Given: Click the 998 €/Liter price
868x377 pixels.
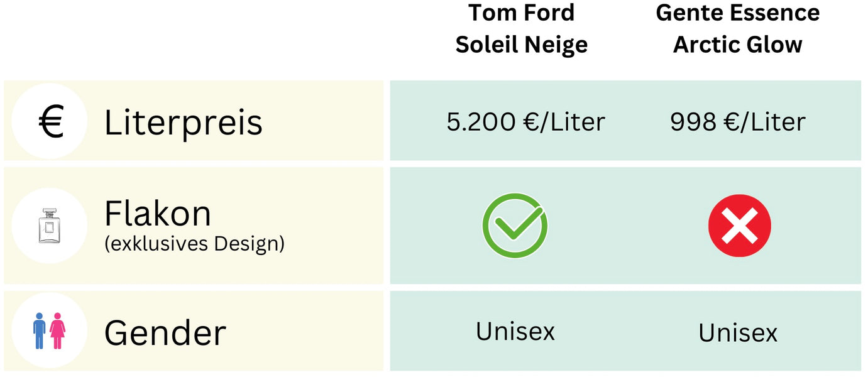Looking at the screenshot, I should (x=737, y=122).
